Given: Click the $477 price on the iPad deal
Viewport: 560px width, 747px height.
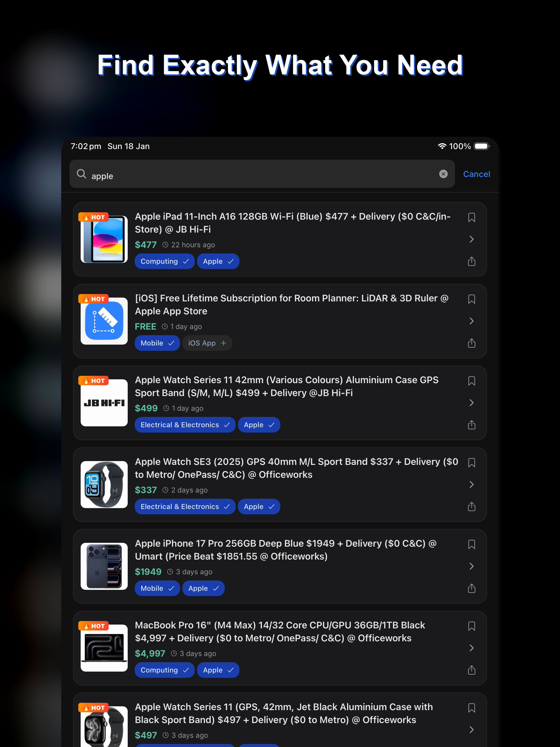Looking at the screenshot, I should 145,245.
